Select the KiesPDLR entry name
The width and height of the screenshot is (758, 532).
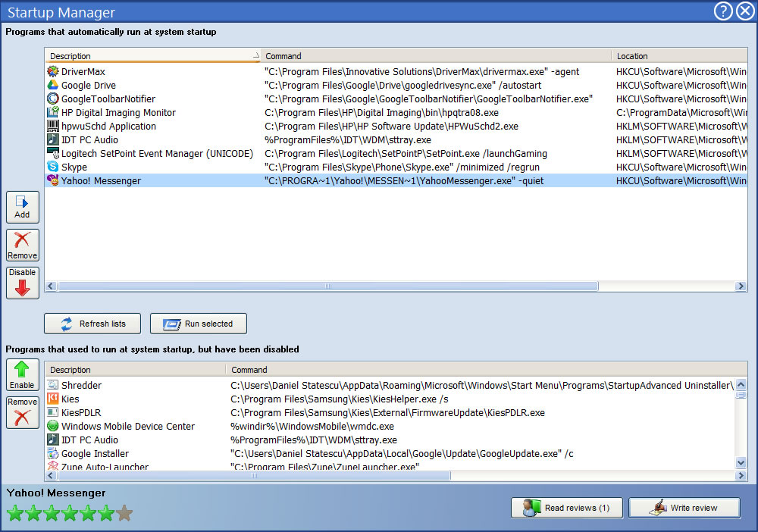[x=81, y=413]
